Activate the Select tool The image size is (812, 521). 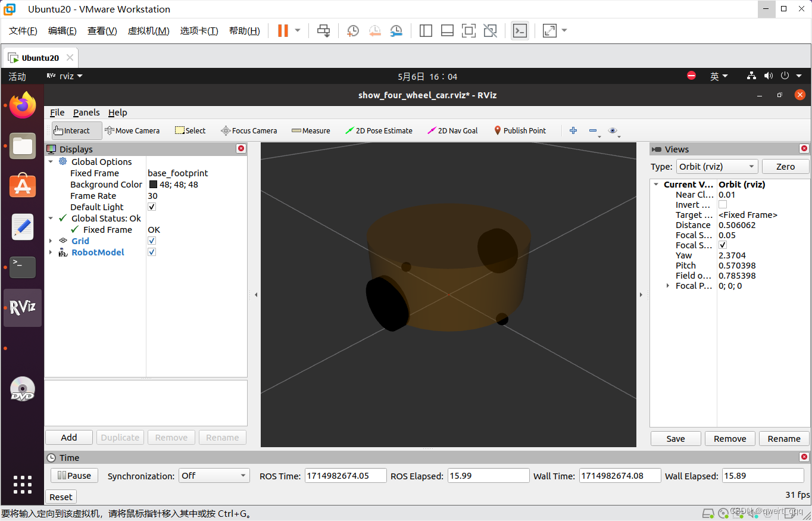click(190, 130)
